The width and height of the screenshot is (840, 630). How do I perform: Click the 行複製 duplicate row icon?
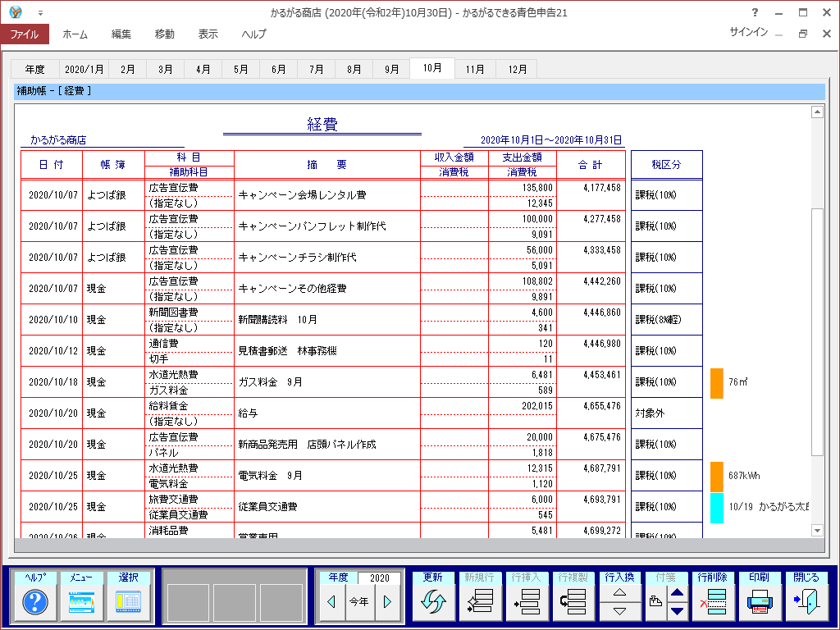[x=573, y=601]
